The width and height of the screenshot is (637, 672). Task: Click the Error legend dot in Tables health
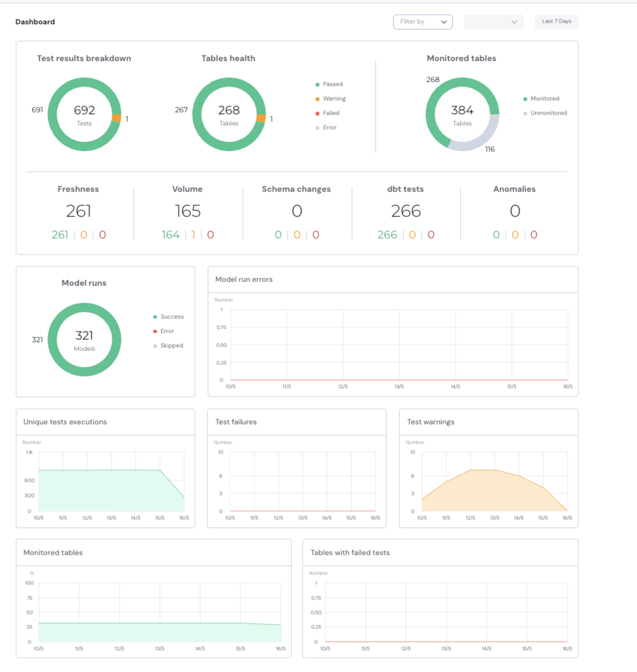point(318,128)
